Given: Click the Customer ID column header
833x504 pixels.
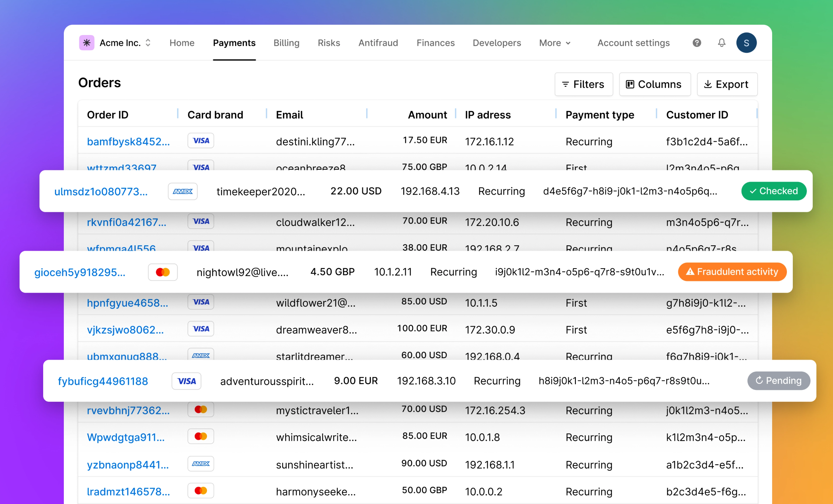Looking at the screenshot, I should (x=697, y=115).
